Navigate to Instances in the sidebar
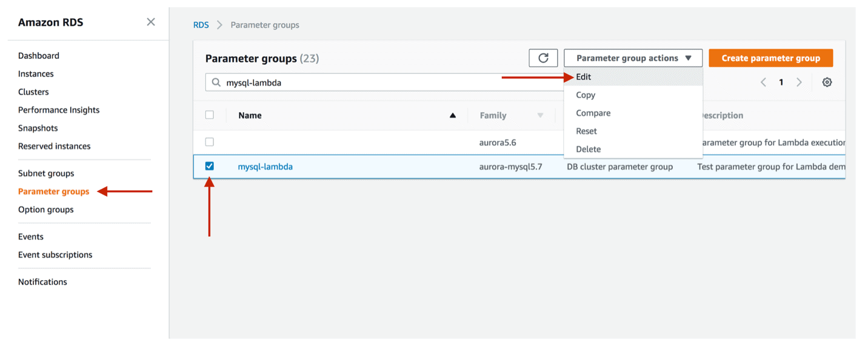Image resolution: width=868 pixels, height=351 pixels. tap(36, 74)
